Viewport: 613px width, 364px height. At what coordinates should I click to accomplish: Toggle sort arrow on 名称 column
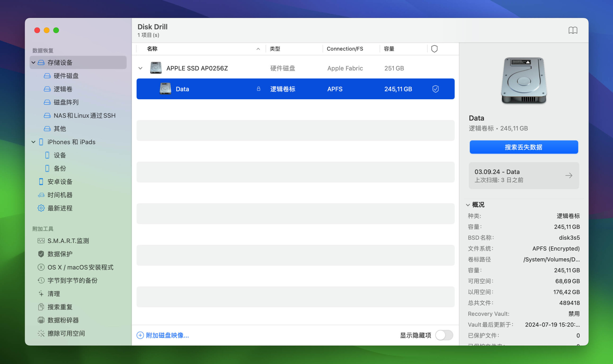tap(258, 49)
